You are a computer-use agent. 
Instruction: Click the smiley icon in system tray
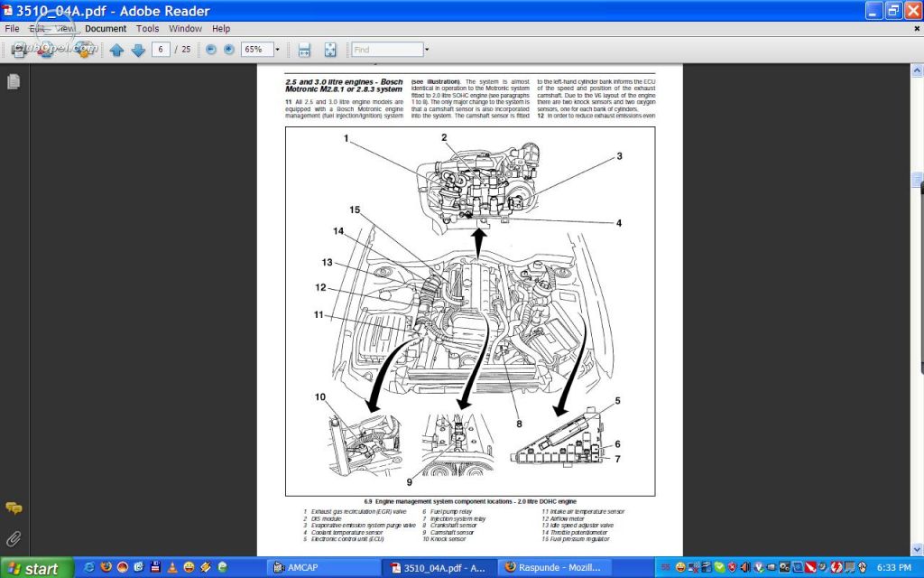680,567
